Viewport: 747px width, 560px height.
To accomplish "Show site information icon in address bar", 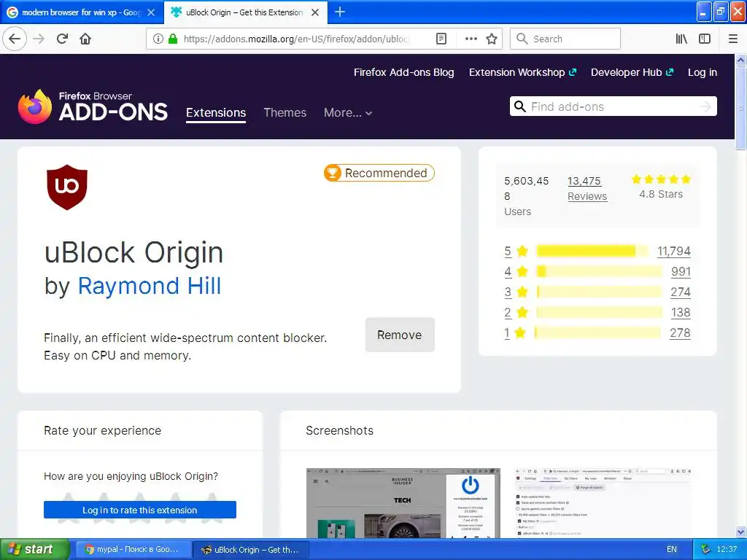I will coord(158,39).
